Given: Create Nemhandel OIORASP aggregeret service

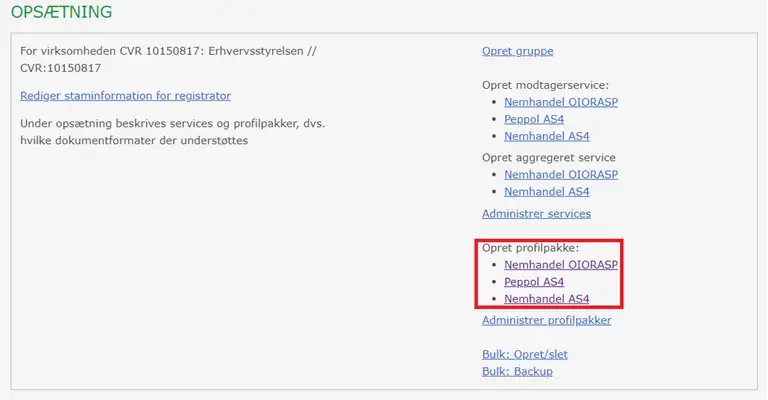Looking at the screenshot, I should (560, 174).
